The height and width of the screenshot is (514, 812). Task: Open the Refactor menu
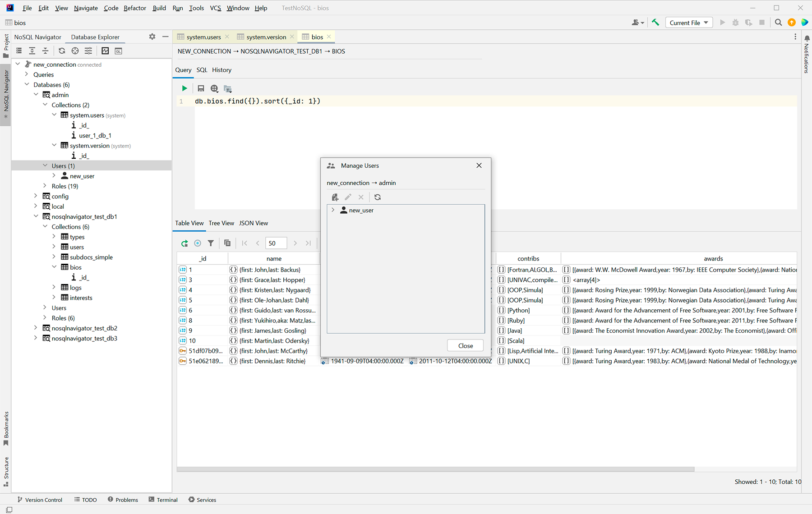135,8
